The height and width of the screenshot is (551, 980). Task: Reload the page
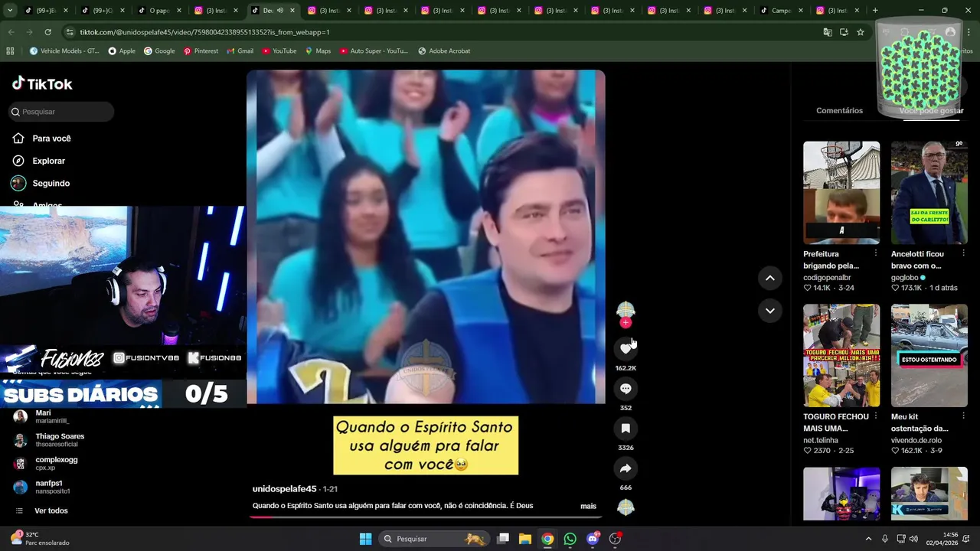click(x=47, y=32)
